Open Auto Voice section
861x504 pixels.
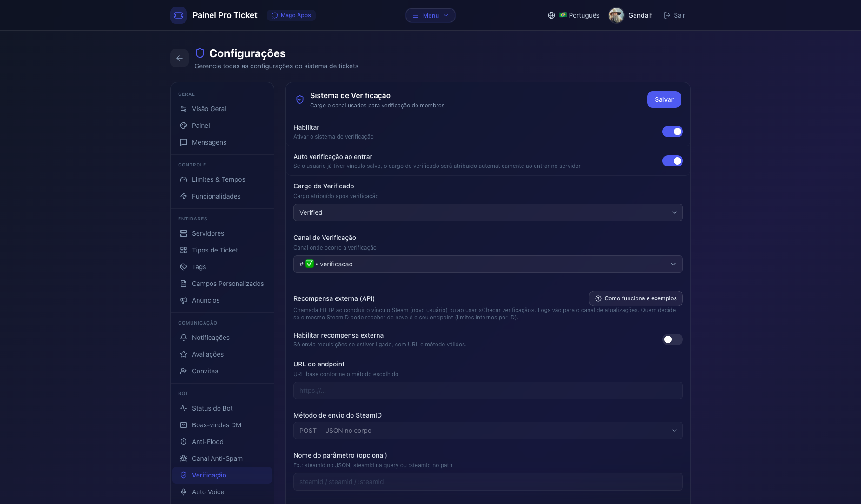[x=222, y=492]
